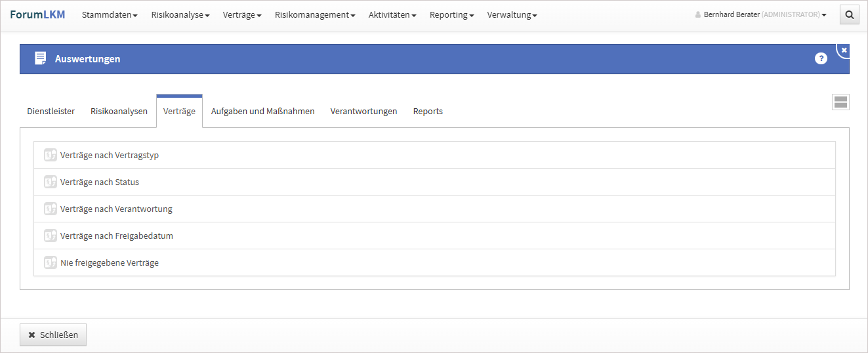
Task: Switch to the Dienstleister tab
Action: tap(51, 111)
